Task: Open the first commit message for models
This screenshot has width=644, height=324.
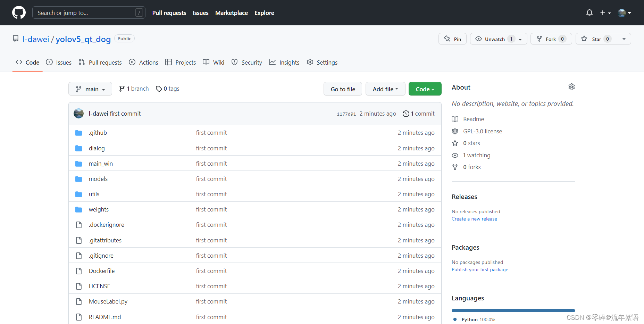Action: 211,179
